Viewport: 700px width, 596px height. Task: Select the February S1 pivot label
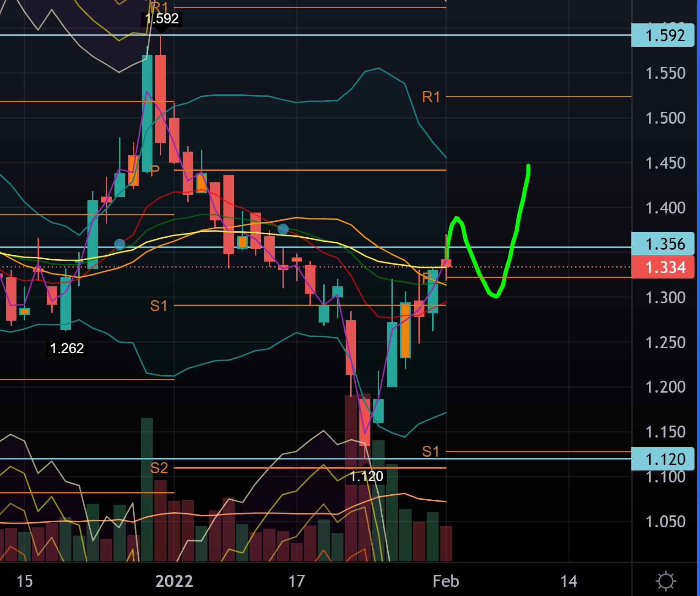tap(430, 452)
